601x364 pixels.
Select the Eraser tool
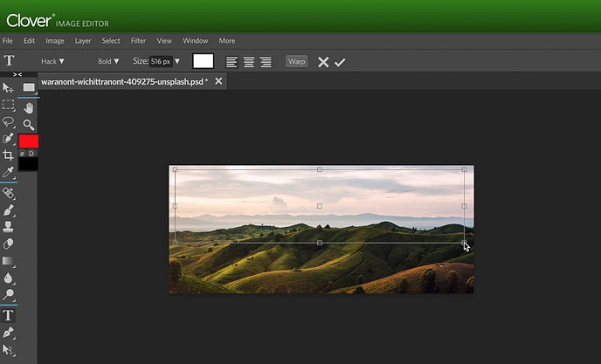[8, 244]
